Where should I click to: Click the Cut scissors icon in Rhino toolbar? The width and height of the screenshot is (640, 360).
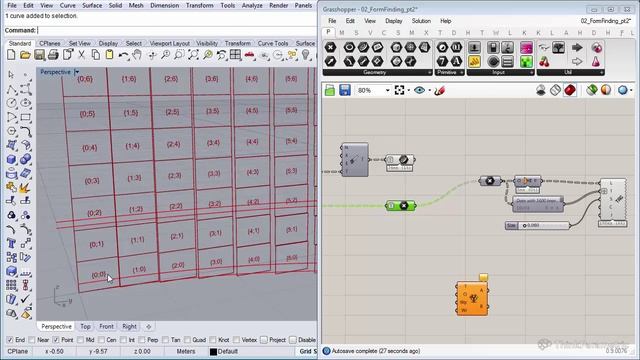81,55
